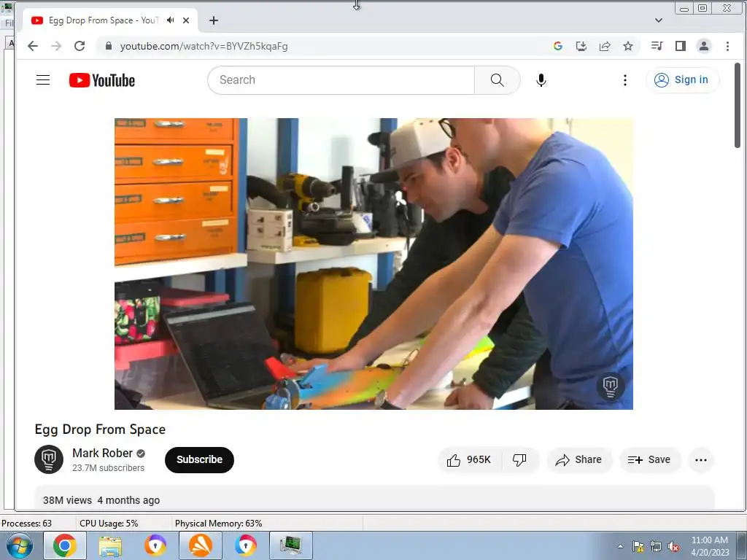
Task: Click the page vertical scrollbar thumb
Action: [x=738, y=106]
